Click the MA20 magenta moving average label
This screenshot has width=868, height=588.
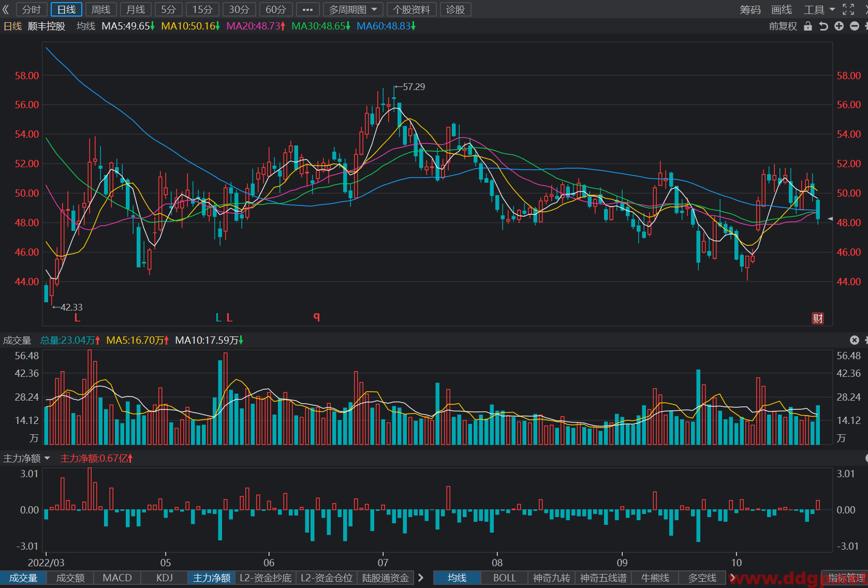[x=256, y=26]
